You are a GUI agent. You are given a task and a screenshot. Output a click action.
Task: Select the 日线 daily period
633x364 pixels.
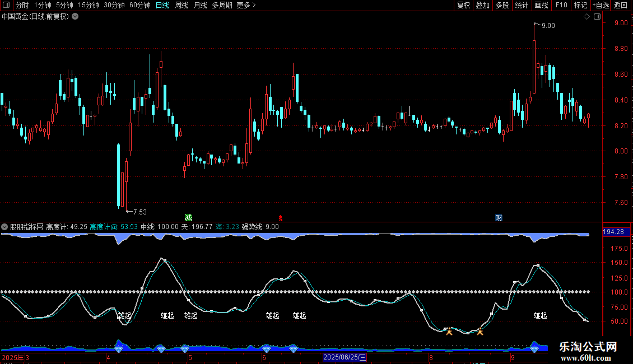tap(162, 5)
